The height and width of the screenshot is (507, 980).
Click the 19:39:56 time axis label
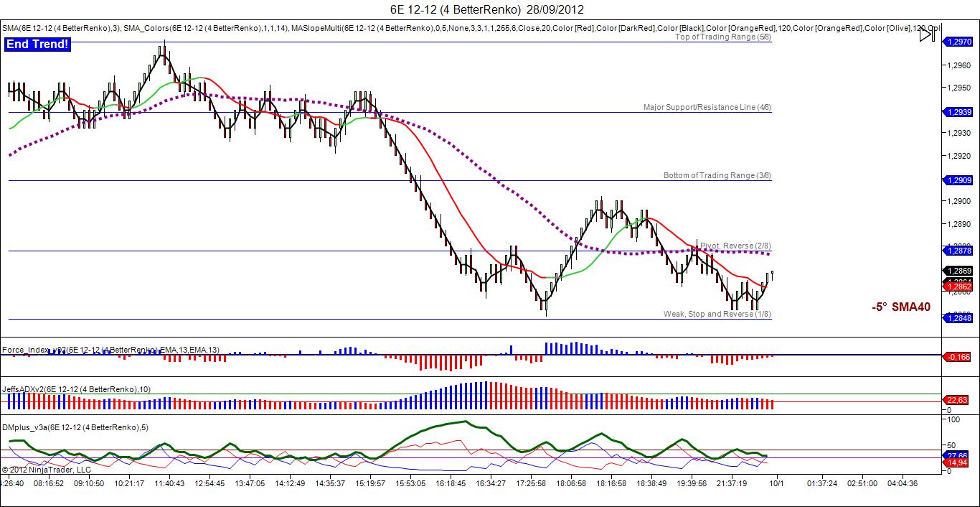point(692,483)
